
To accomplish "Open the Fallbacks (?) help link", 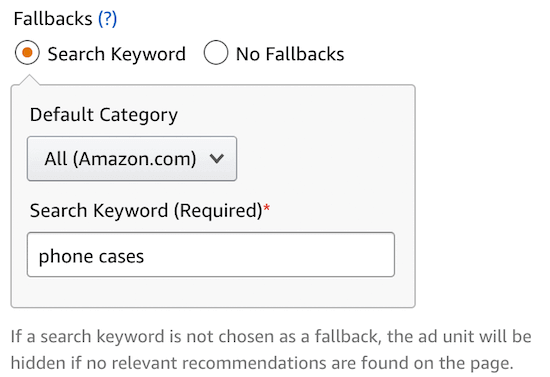I will pyautogui.click(x=107, y=19).
